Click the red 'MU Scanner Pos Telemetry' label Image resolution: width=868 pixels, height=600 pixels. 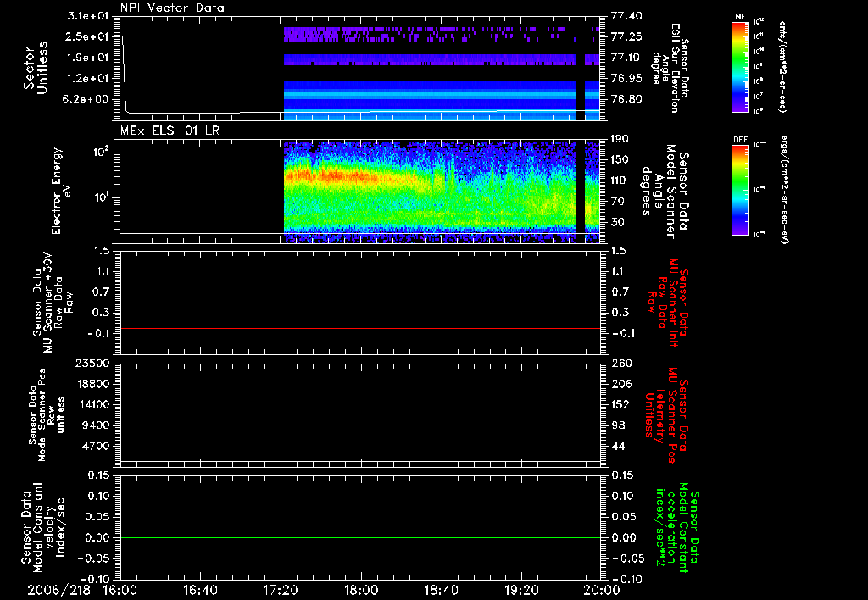666,415
